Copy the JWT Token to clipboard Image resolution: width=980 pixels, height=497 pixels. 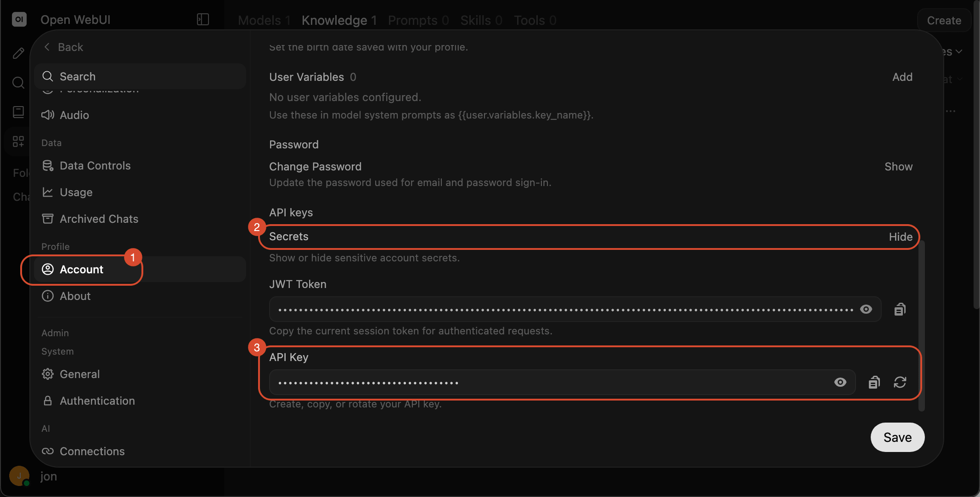tap(900, 310)
